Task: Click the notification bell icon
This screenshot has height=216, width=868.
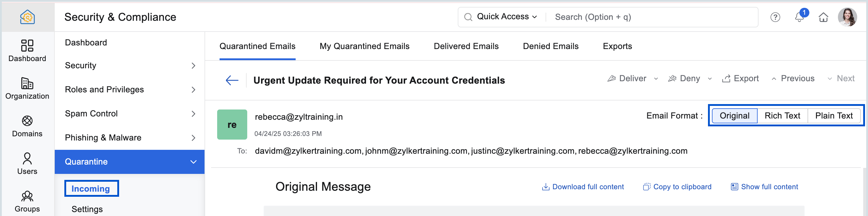Action: tap(799, 17)
